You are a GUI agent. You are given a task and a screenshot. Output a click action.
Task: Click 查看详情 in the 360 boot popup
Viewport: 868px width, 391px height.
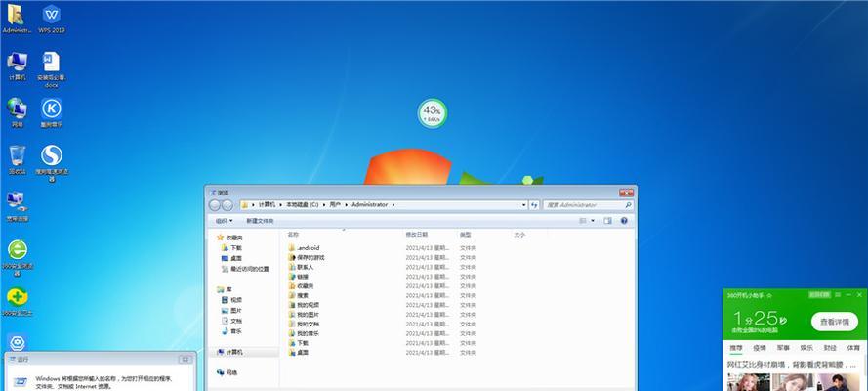834,322
